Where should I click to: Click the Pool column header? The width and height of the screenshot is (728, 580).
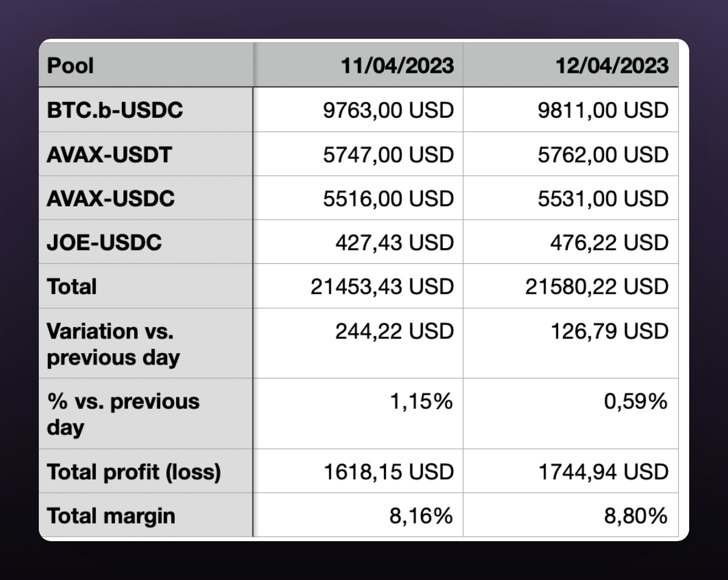(x=71, y=65)
